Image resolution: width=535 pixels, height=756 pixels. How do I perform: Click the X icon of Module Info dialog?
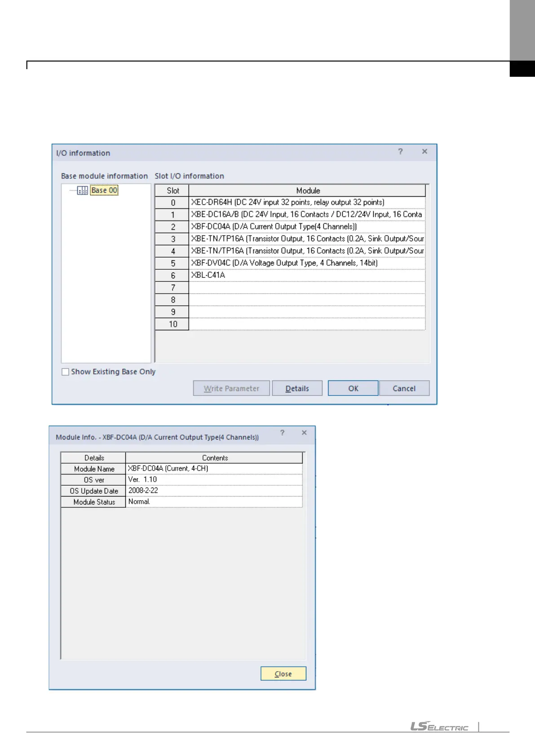tap(304, 433)
